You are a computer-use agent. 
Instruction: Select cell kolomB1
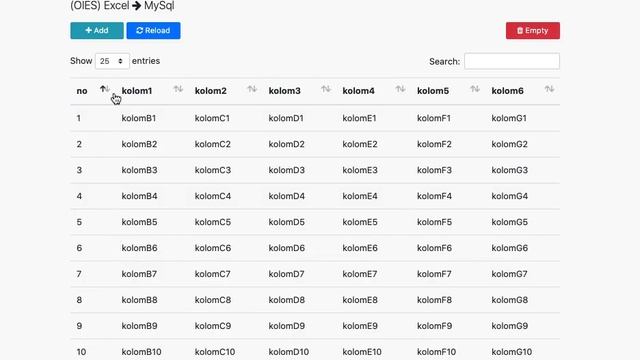pyautogui.click(x=139, y=118)
